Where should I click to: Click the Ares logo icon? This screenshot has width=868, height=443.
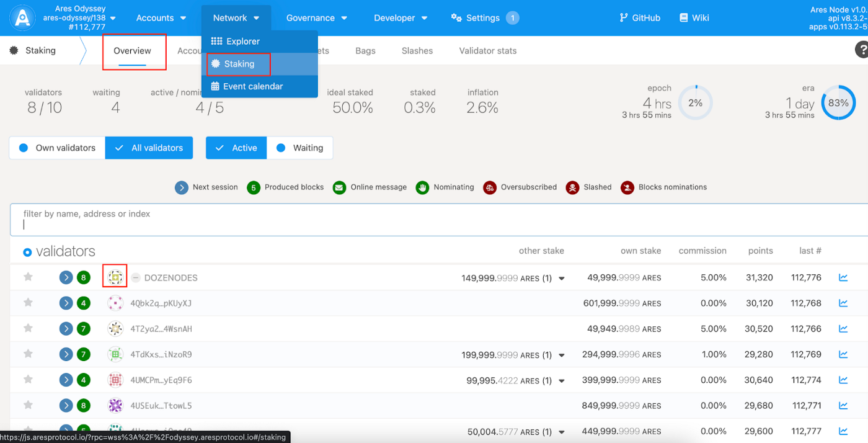tap(23, 18)
